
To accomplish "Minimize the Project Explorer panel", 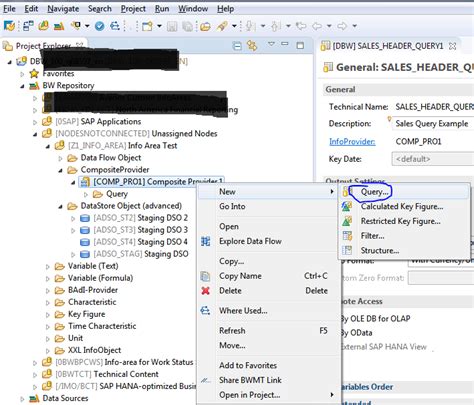I will pos(285,44).
